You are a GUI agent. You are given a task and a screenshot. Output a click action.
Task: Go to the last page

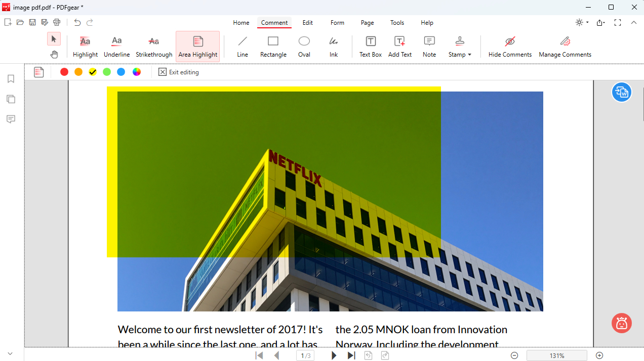(x=351, y=355)
